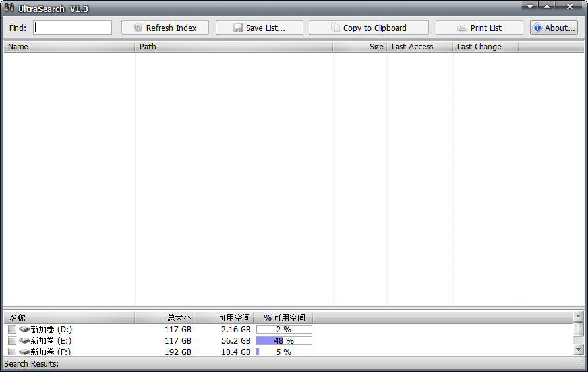The width and height of the screenshot is (588, 372).
Task: Sort drives by 名称 column
Action: [x=69, y=317]
